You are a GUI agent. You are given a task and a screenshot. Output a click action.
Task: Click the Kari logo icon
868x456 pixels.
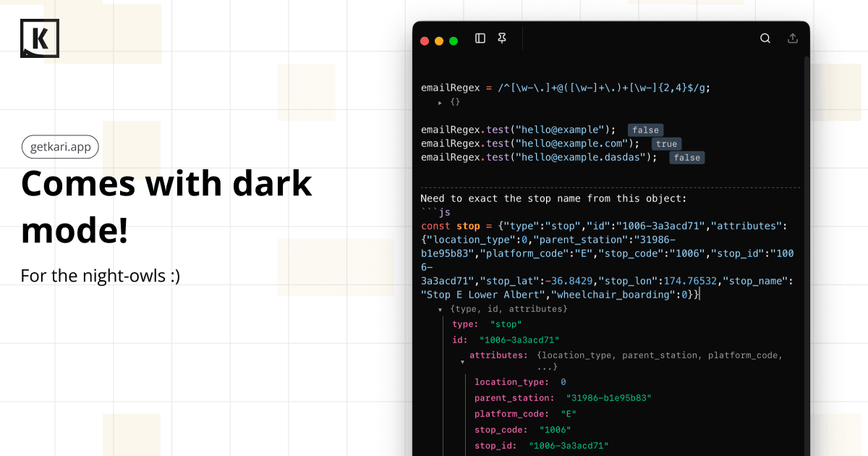click(x=40, y=38)
